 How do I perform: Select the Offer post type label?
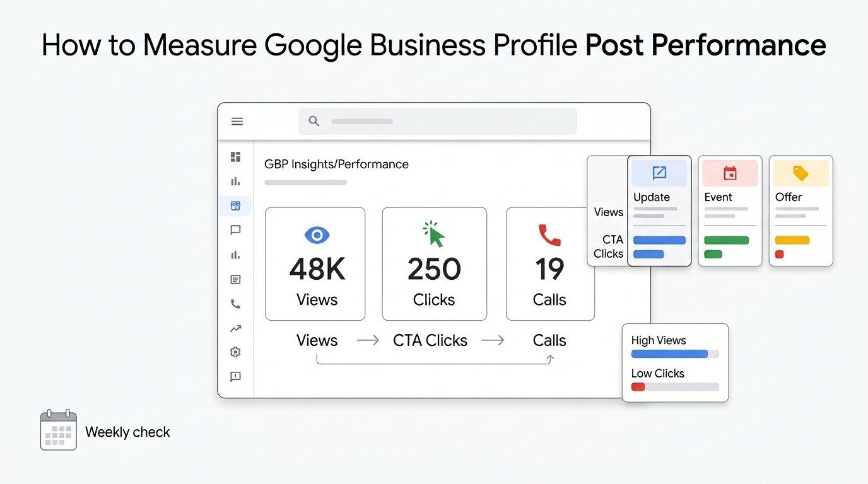point(789,197)
